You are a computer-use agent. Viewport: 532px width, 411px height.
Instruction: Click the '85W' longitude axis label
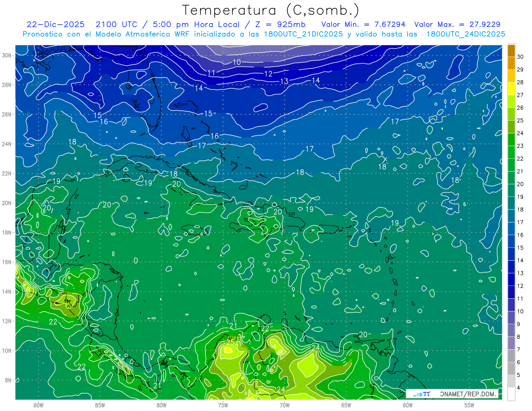tap(100, 405)
